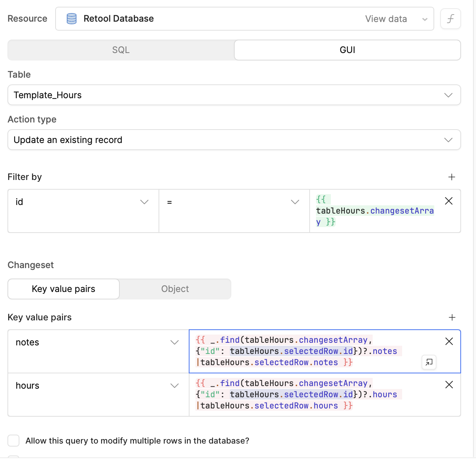
Task: Click the function icon next to Resource
Action: 450,19
